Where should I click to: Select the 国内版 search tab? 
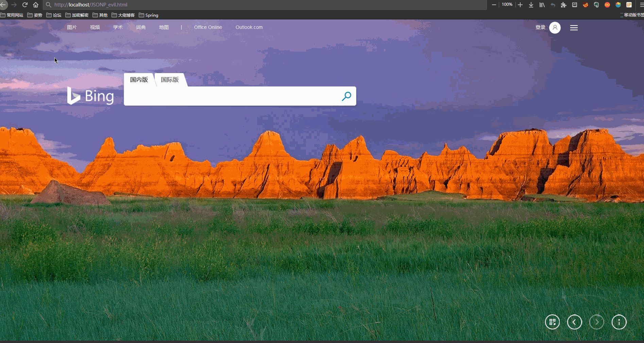coord(139,80)
